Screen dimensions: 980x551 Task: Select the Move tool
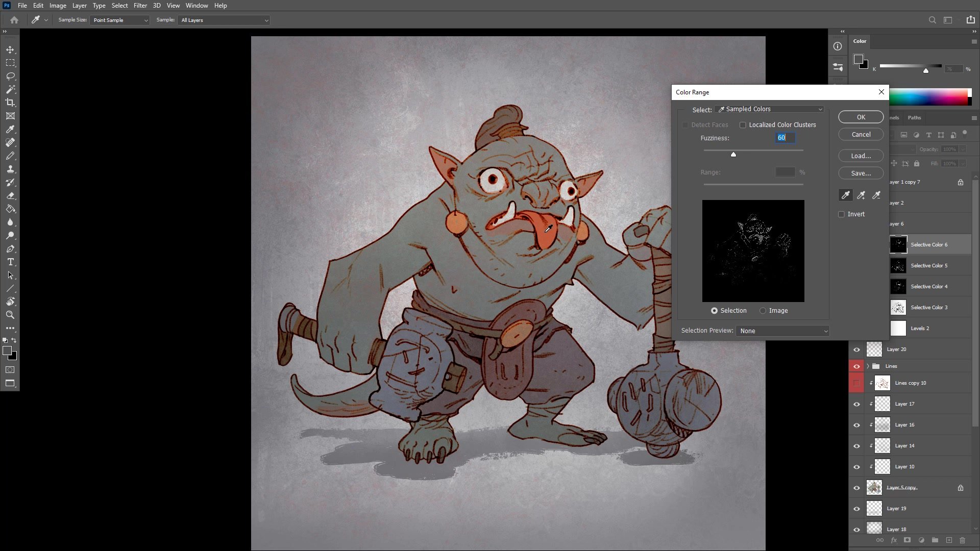[10, 49]
